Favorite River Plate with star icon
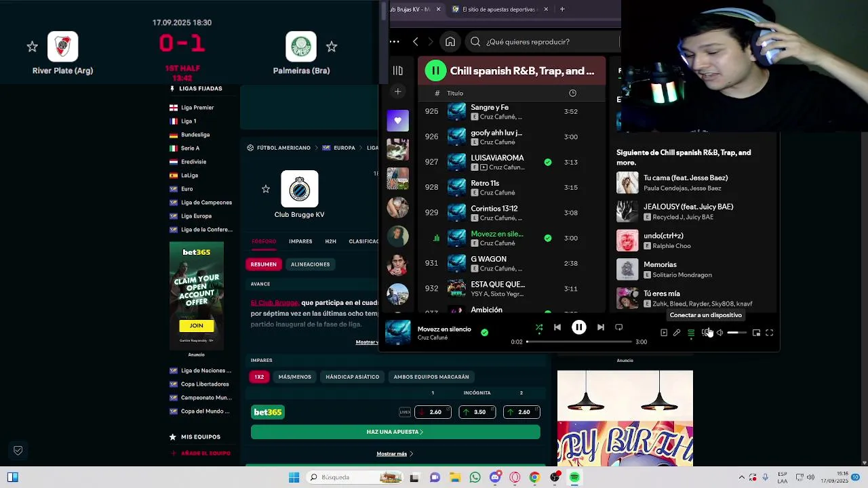The width and height of the screenshot is (868, 488). point(32,47)
